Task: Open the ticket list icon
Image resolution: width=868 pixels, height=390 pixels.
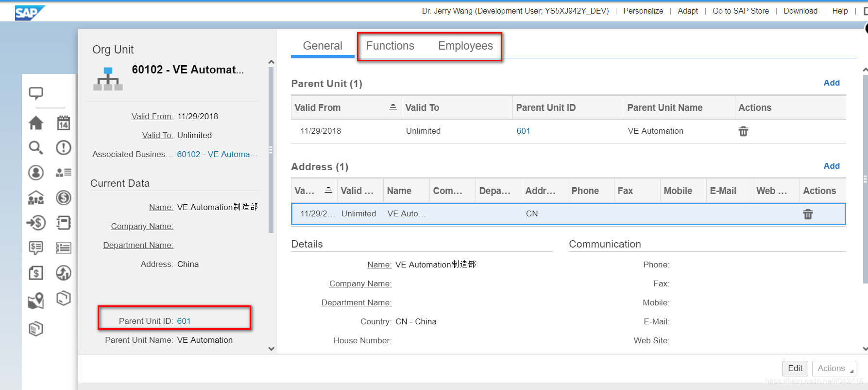Action: (x=64, y=248)
